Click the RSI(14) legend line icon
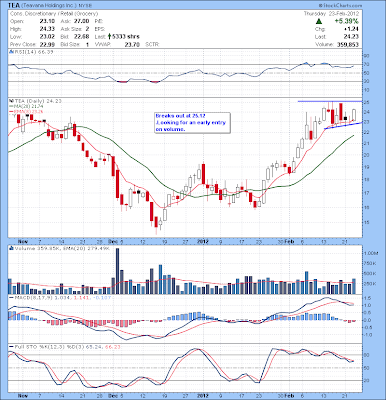The height and width of the screenshot is (400, 386). 11,52
